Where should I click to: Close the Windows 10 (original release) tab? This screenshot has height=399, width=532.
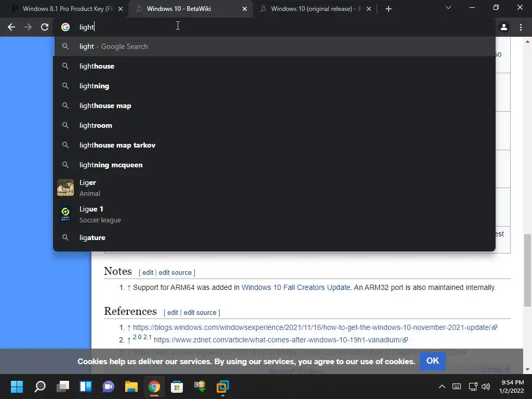coord(369,9)
